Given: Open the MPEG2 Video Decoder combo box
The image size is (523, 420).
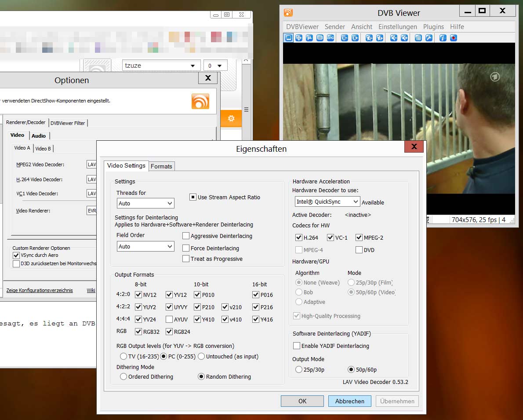Looking at the screenshot, I should [x=92, y=164].
